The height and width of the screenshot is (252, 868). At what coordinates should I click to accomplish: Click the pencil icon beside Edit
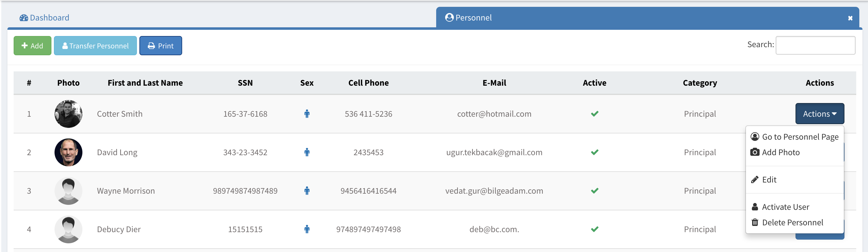click(755, 180)
